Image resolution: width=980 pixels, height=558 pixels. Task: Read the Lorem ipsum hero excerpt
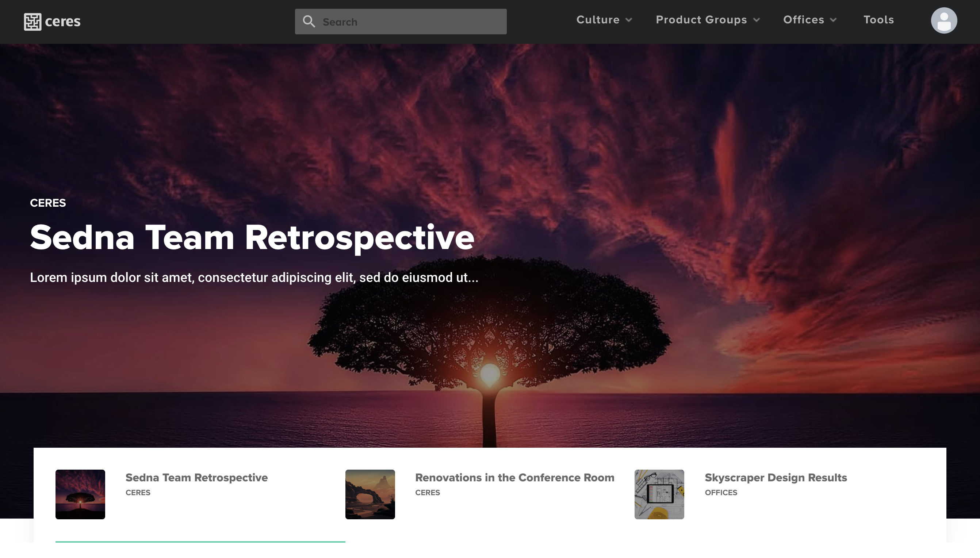click(254, 278)
